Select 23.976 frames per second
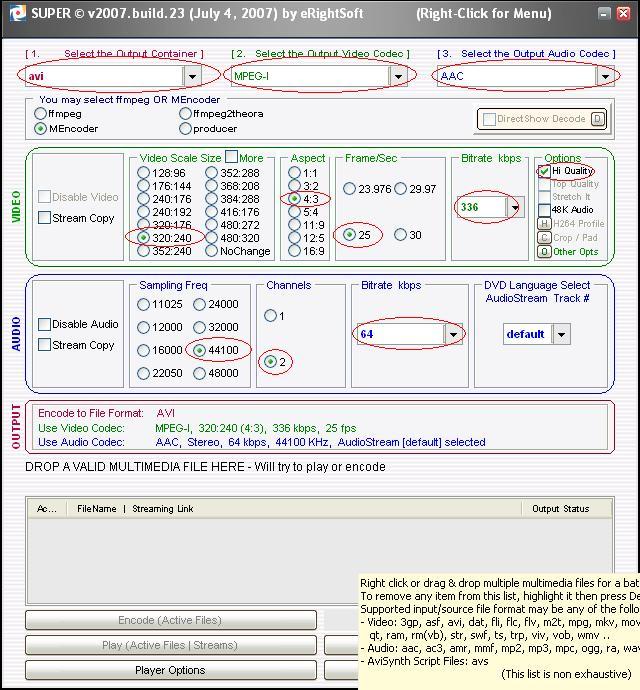The height and width of the screenshot is (690, 640). point(349,189)
